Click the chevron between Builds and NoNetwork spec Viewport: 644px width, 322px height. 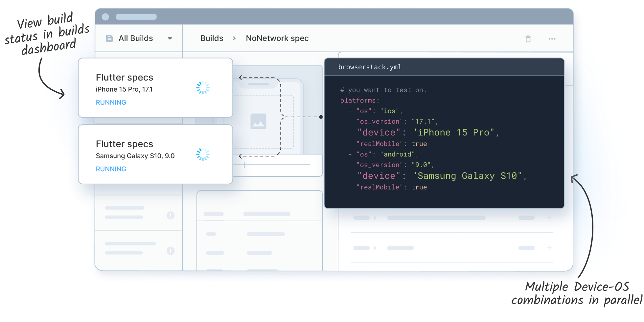(x=234, y=38)
